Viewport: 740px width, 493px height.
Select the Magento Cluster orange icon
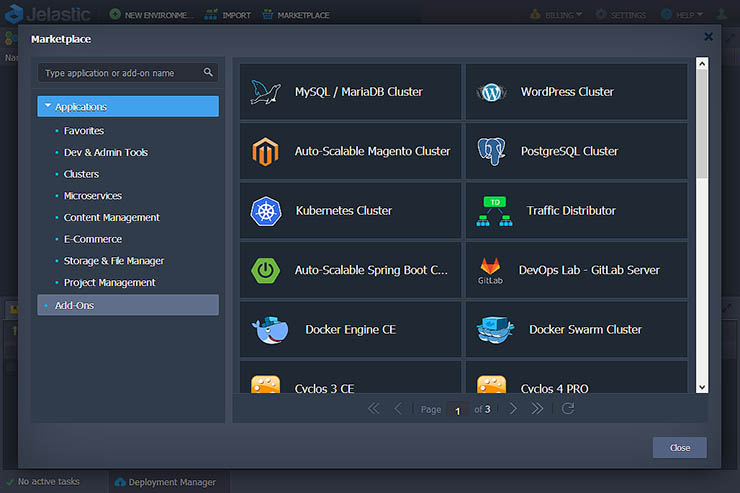click(266, 151)
